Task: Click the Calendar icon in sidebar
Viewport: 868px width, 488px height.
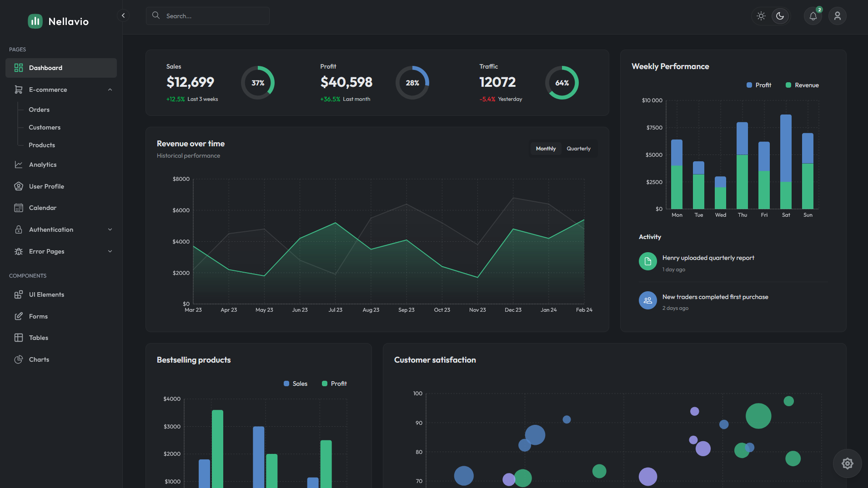Action: (19, 208)
